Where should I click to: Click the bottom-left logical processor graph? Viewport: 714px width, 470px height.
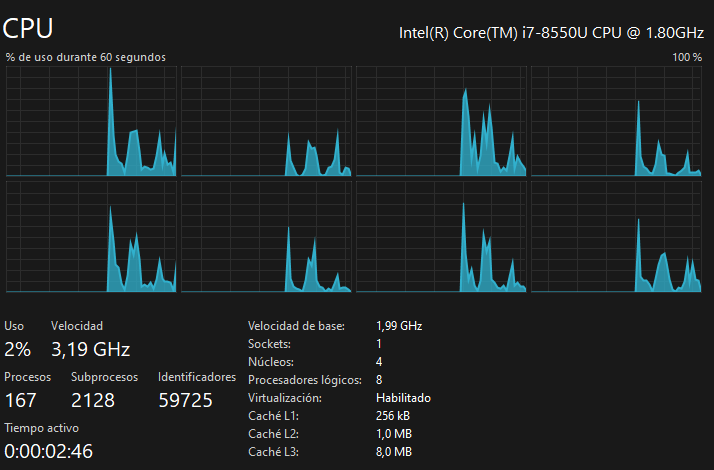tap(91, 237)
